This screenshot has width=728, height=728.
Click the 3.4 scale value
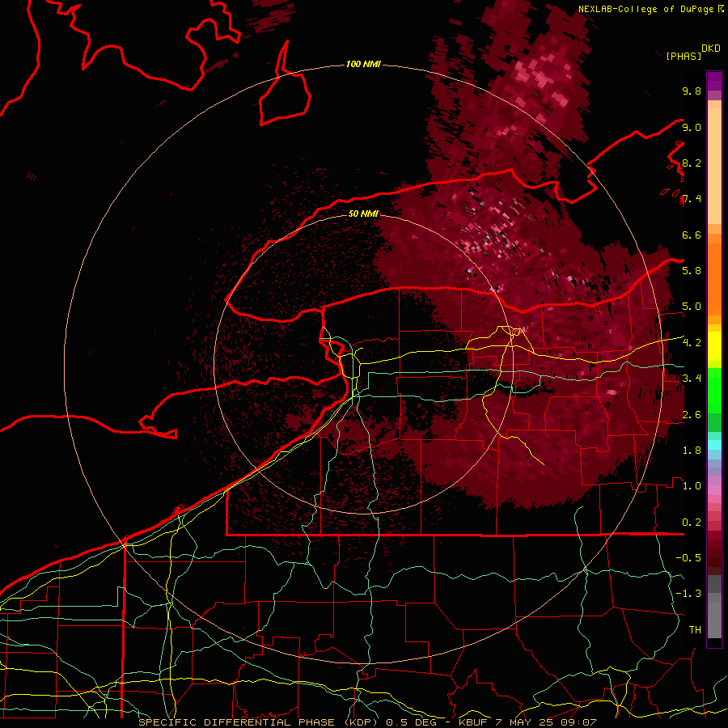click(692, 379)
